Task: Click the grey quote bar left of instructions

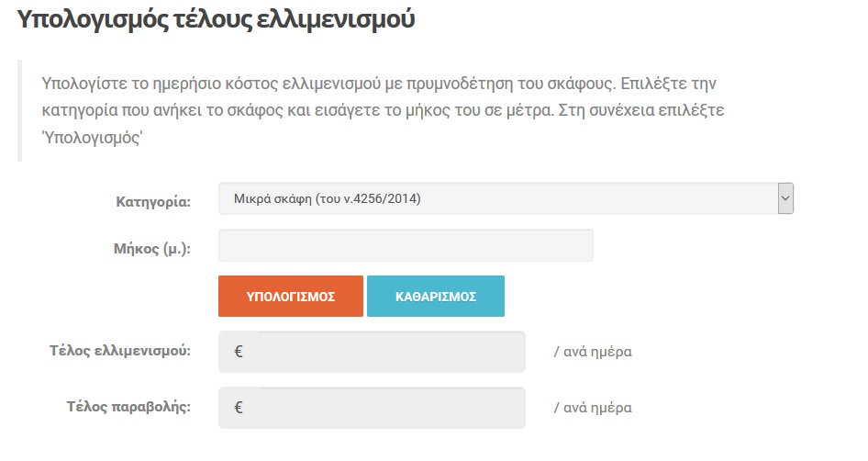Action: pyautogui.click(x=19, y=110)
